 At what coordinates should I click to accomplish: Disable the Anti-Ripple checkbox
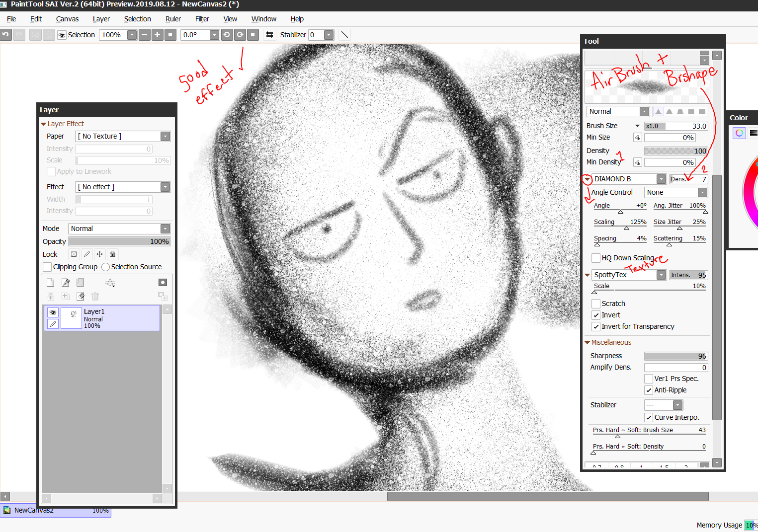649,390
